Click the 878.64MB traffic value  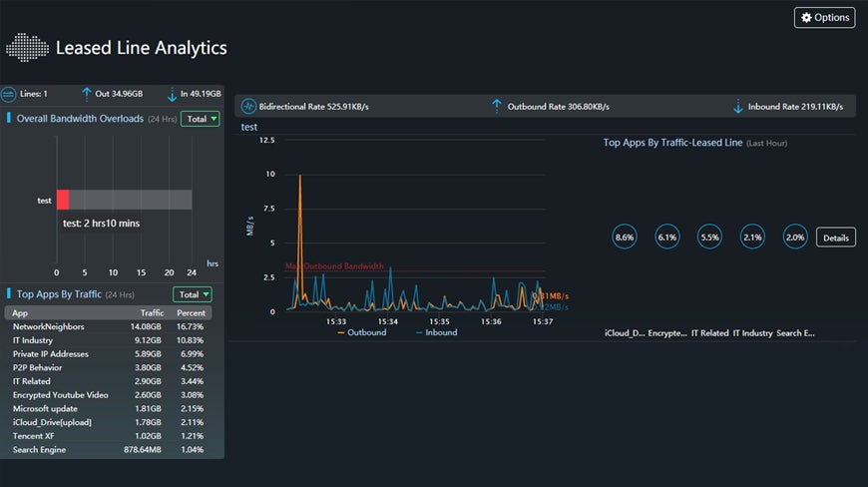[x=143, y=449]
